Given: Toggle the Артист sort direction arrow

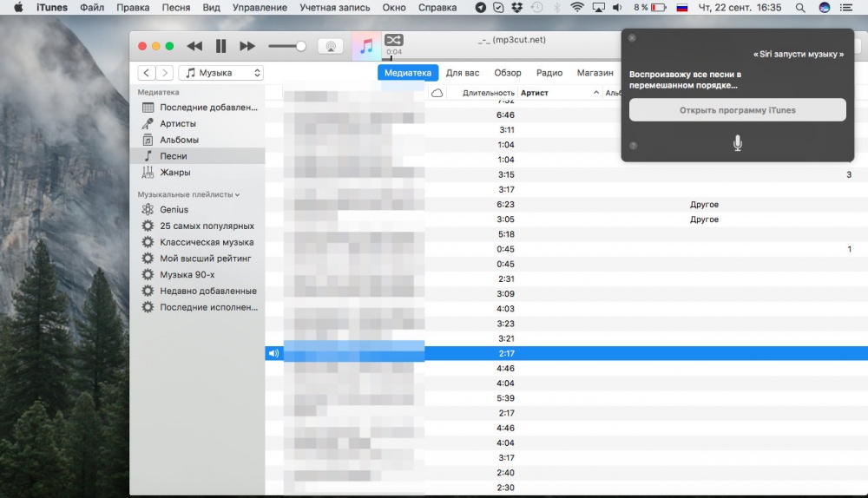Looking at the screenshot, I should point(595,93).
